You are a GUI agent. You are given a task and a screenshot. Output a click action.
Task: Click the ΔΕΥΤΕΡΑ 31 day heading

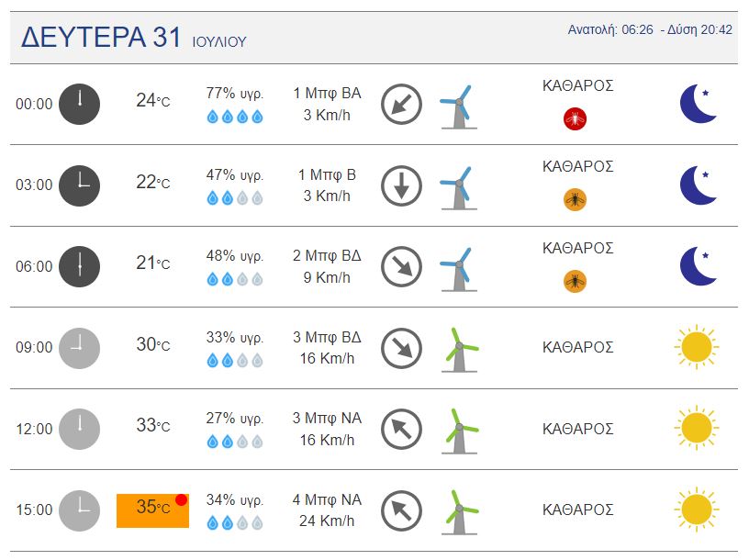point(106,38)
